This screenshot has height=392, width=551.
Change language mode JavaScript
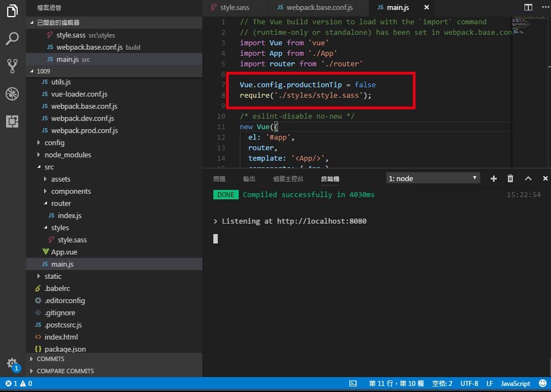(x=516, y=384)
